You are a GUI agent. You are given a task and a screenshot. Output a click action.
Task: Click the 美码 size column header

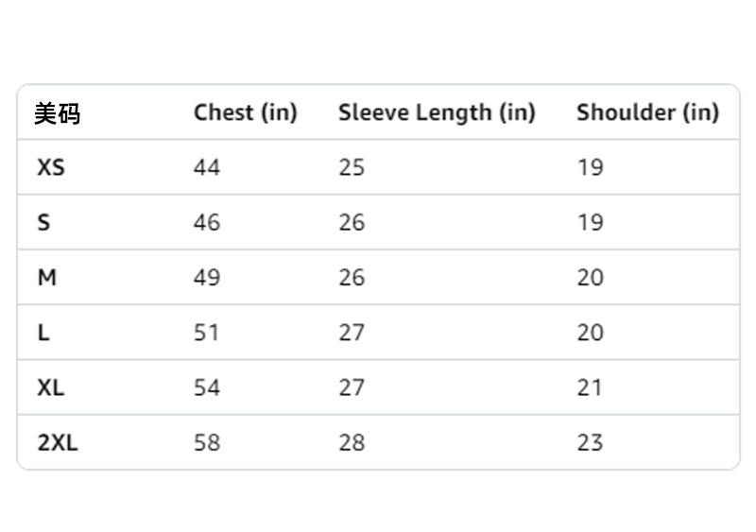coord(58,113)
